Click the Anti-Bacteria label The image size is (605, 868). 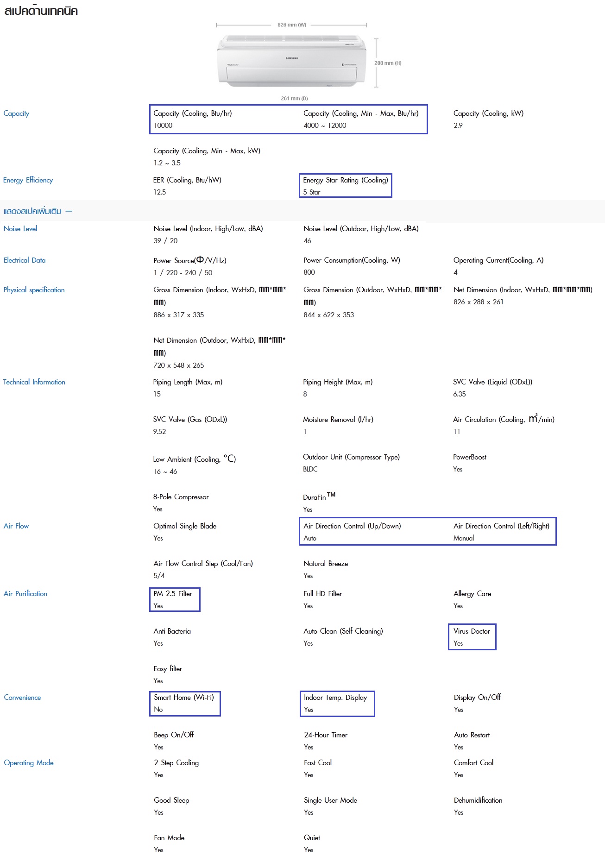tap(172, 631)
